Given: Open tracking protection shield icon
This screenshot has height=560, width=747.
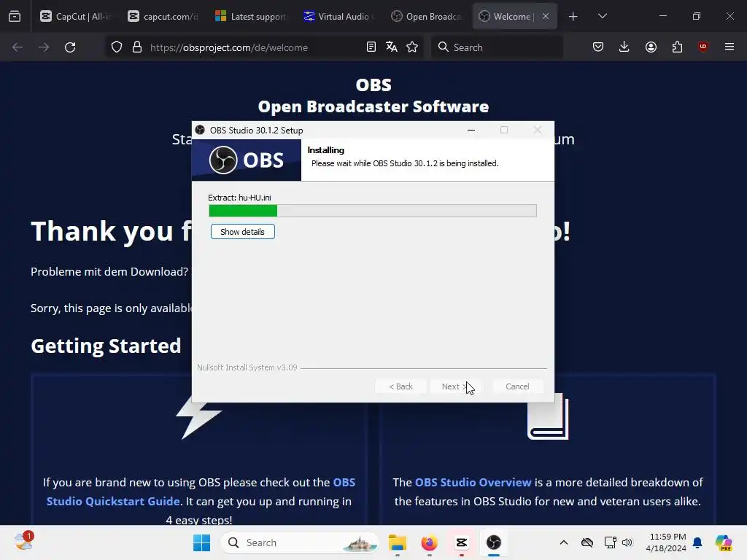Looking at the screenshot, I should click(117, 47).
